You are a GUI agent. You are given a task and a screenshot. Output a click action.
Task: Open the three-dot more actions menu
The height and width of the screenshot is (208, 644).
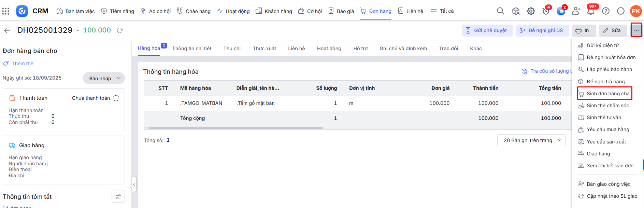click(636, 30)
